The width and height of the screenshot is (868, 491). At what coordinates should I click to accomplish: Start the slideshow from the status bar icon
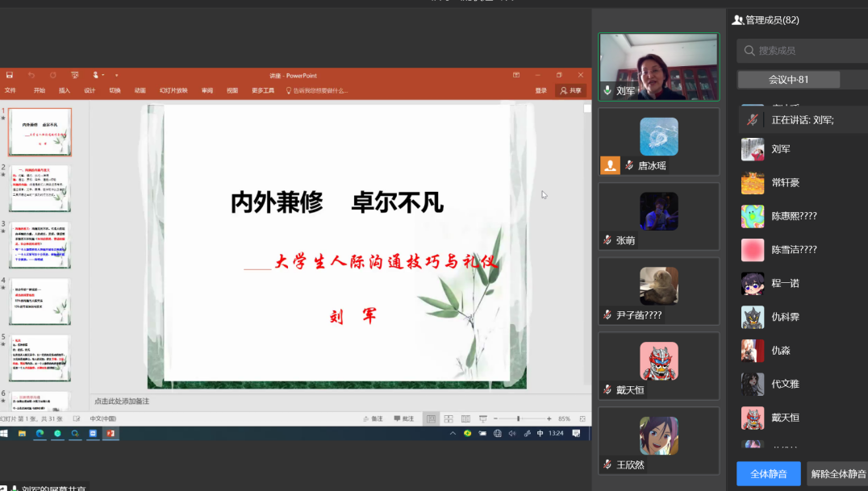[x=483, y=418]
